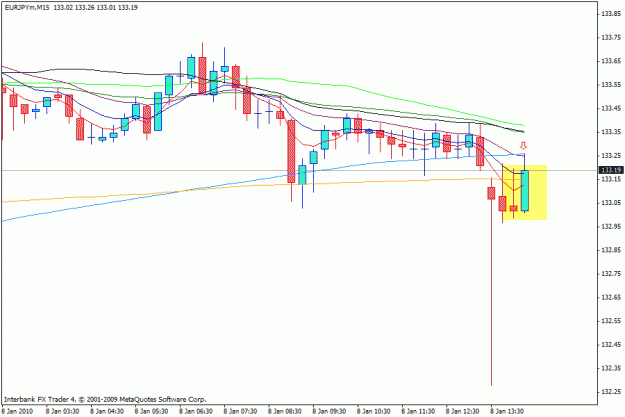Select the 133.19 current price tag
The image size is (625, 417).
[612, 170]
